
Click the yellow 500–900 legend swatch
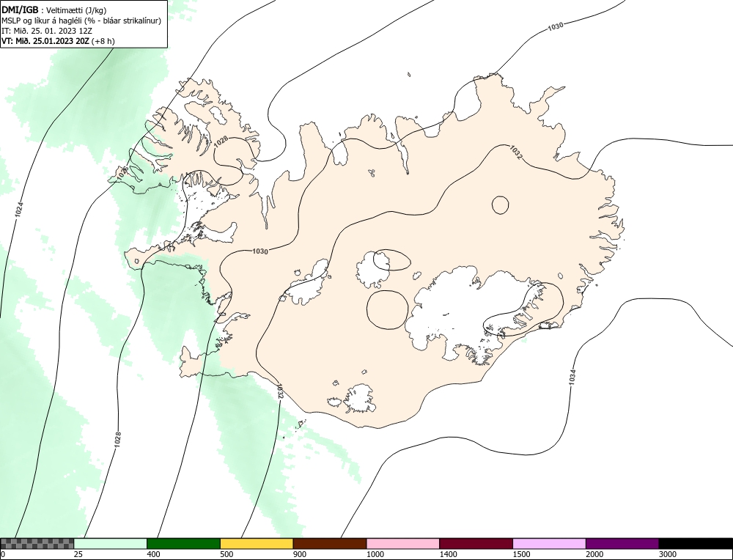tap(257, 544)
